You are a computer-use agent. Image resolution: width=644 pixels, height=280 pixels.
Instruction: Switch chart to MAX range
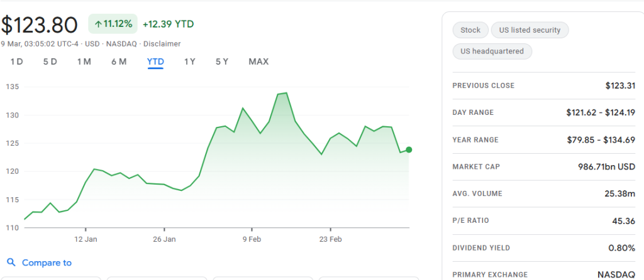coord(258,62)
